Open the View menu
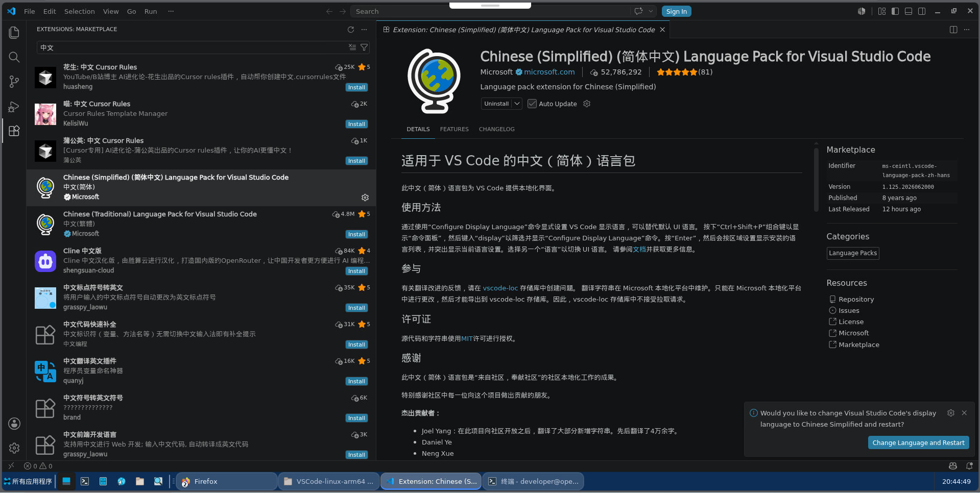 111,11
